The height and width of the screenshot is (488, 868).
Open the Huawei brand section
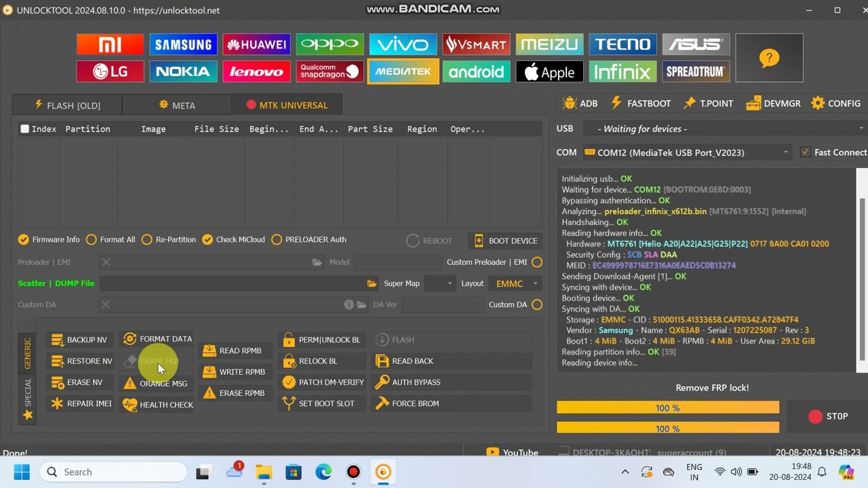256,45
